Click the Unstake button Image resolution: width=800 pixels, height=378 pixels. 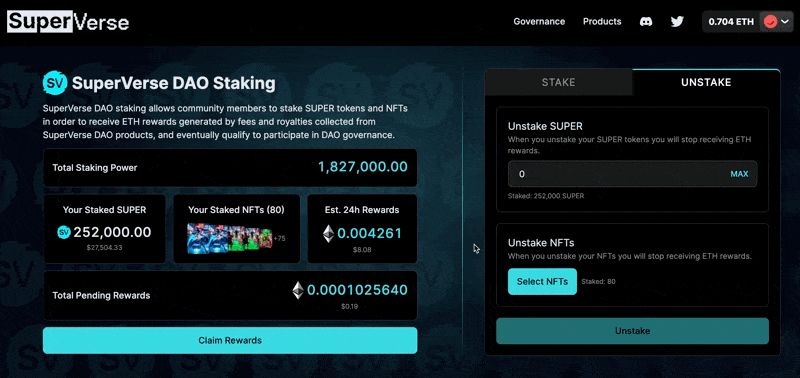pyautogui.click(x=632, y=331)
